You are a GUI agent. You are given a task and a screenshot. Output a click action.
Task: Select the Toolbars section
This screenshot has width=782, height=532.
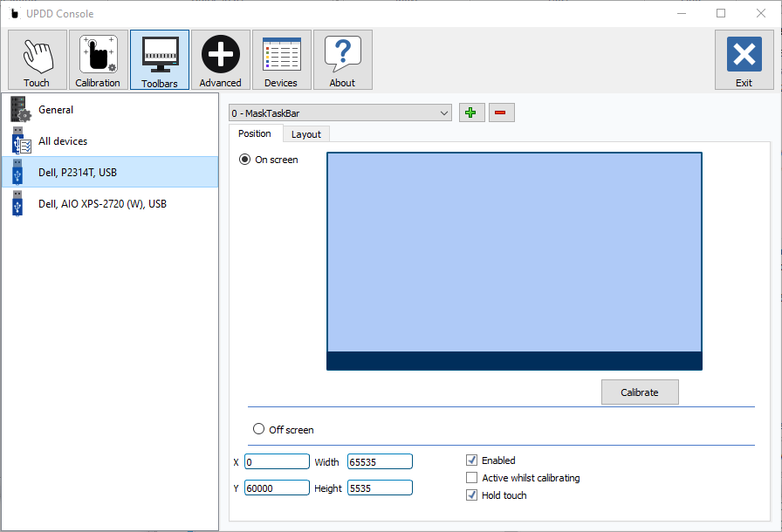(160, 60)
